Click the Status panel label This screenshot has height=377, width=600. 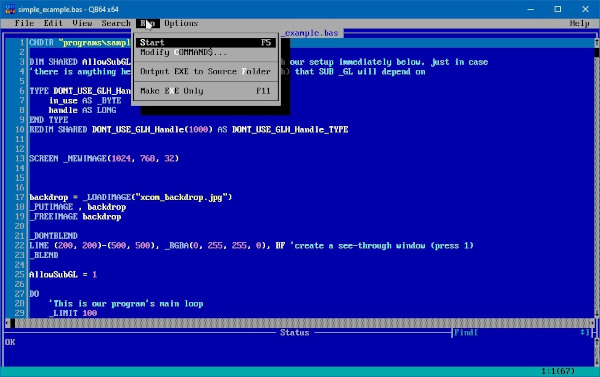point(295,333)
